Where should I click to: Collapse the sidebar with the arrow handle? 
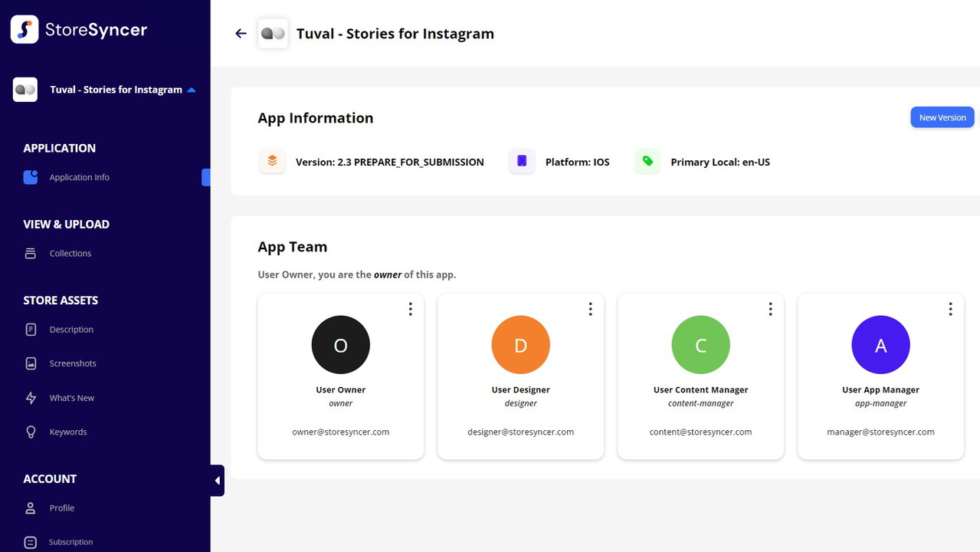click(218, 481)
